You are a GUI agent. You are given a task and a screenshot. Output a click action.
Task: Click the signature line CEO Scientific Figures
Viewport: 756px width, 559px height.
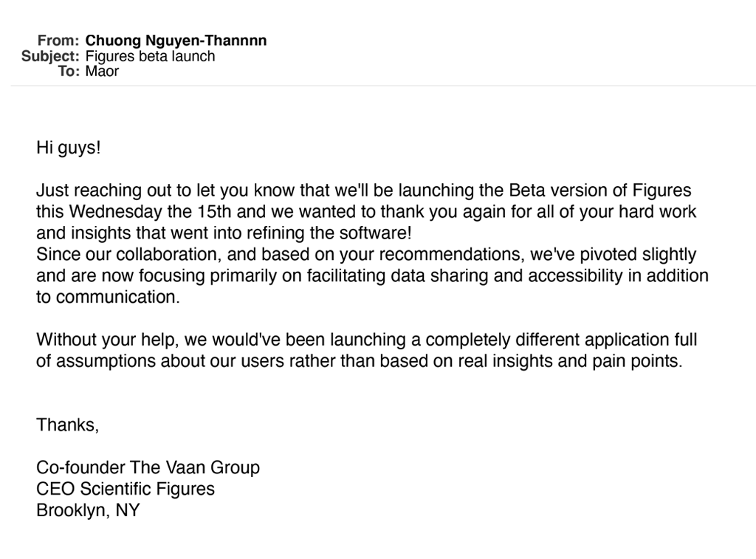126,489
